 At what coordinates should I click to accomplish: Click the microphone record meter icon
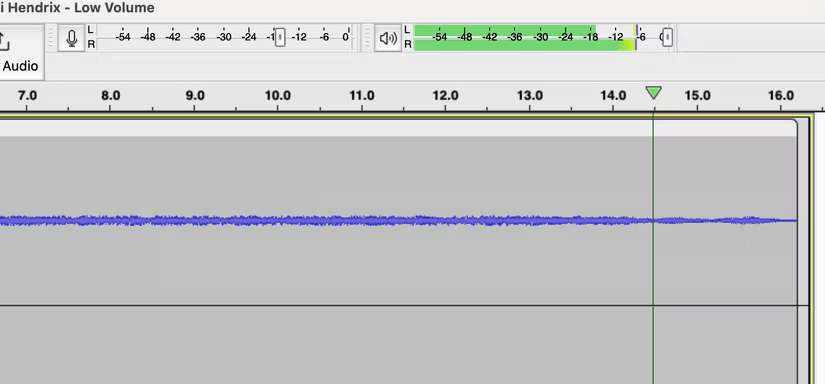(x=71, y=38)
